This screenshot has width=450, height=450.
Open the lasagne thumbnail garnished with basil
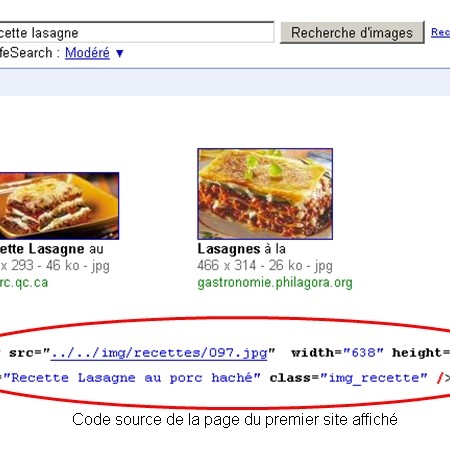[265, 194]
